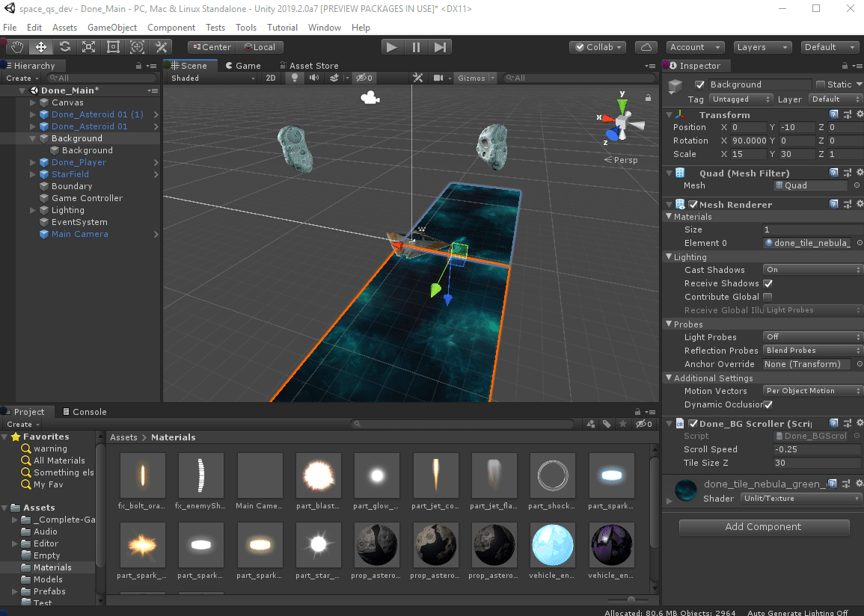This screenshot has width=864, height=616.
Task: Open the Assets breadcrumb link
Action: pyautogui.click(x=123, y=437)
